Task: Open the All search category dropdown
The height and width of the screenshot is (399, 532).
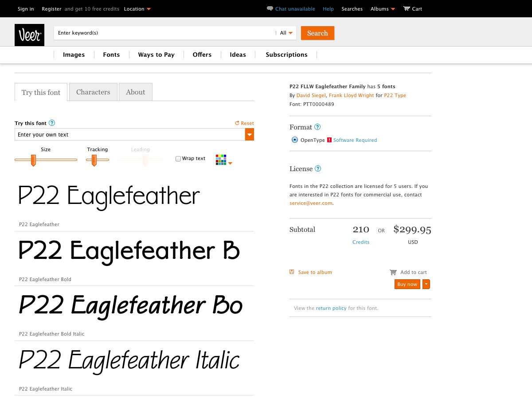Action: (286, 33)
